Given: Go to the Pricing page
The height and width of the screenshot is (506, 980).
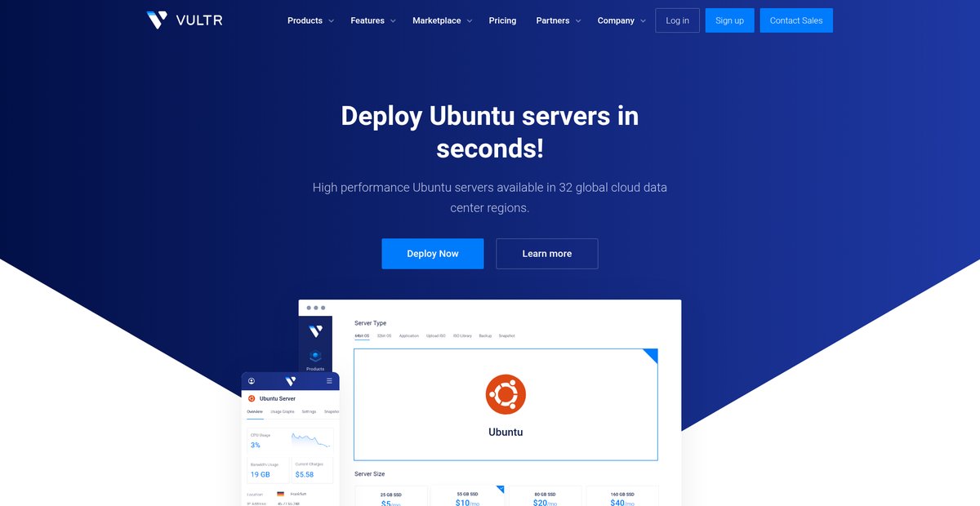Looking at the screenshot, I should click(502, 20).
